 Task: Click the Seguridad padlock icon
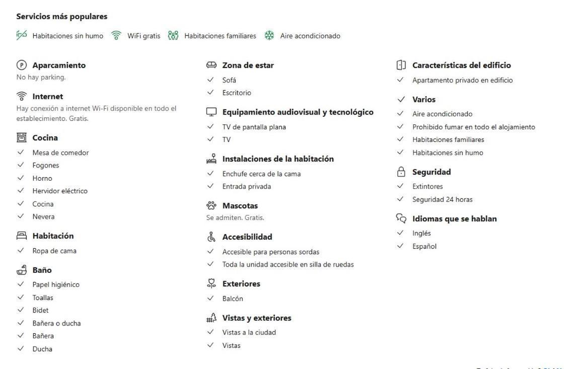click(401, 172)
